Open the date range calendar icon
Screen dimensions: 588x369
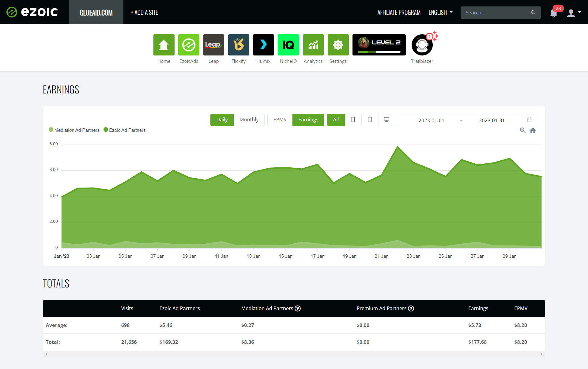[530, 120]
